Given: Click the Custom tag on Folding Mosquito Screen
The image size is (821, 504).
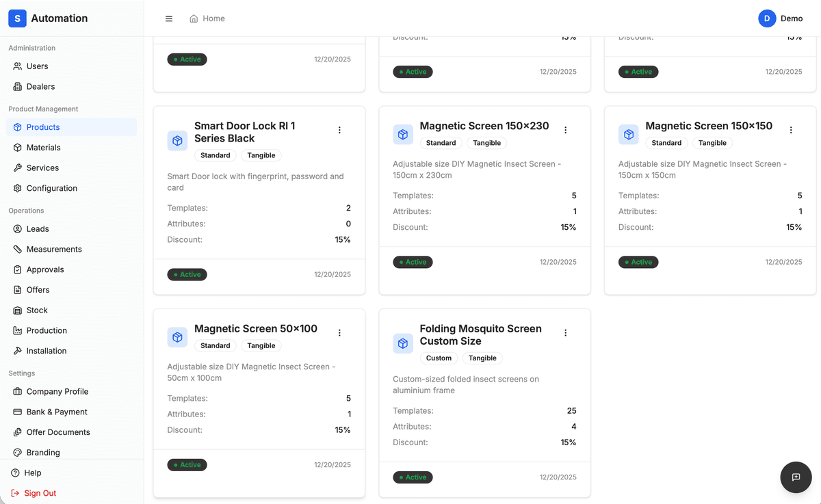Looking at the screenshot, I should click(x=439, y=358).
